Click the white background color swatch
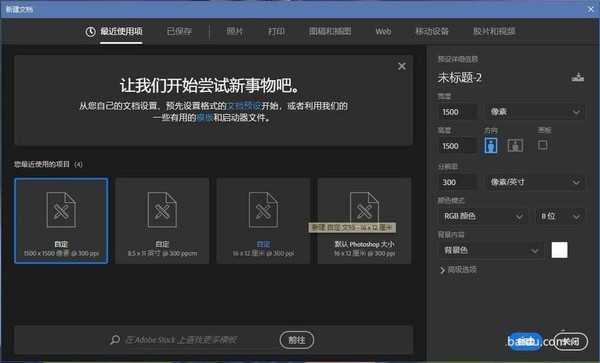This screenshot has width=600, height=363. click(559, 250)
